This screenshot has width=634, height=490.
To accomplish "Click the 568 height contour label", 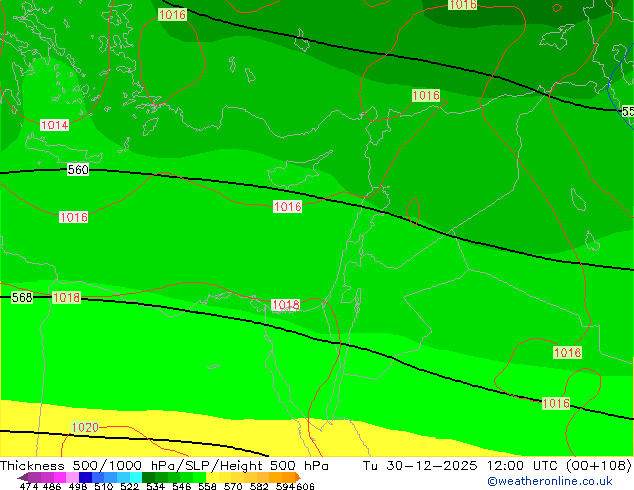I will point(22,297).
